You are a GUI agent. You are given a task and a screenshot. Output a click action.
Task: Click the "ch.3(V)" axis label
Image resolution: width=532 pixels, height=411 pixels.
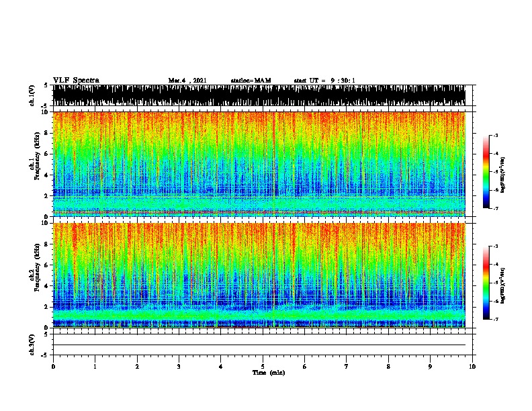coord(32,345)
